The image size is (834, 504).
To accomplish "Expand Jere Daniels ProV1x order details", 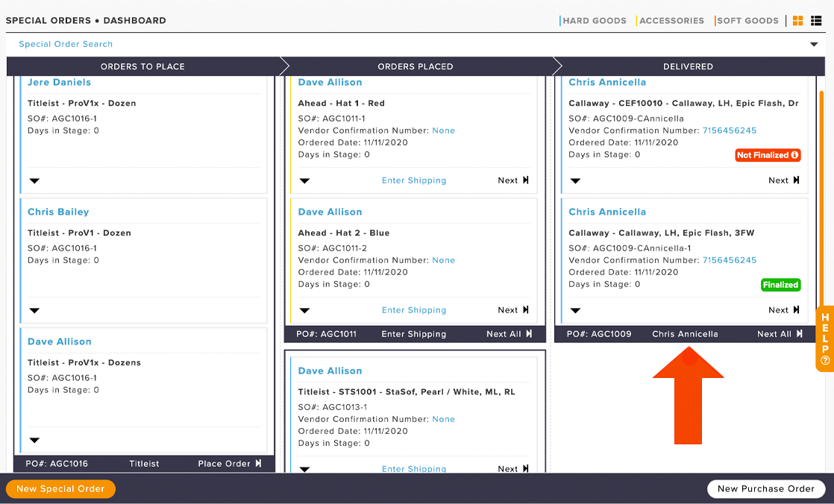I will (34, 180).
